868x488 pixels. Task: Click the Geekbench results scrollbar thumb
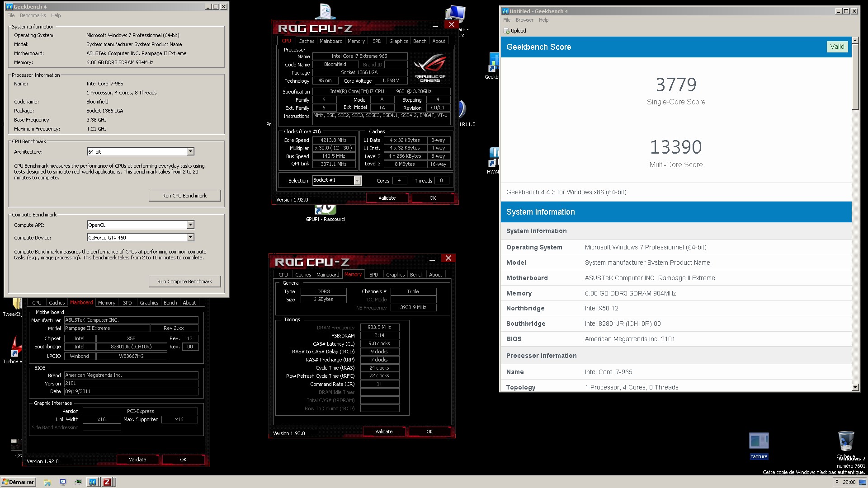(x=855, y=76)
